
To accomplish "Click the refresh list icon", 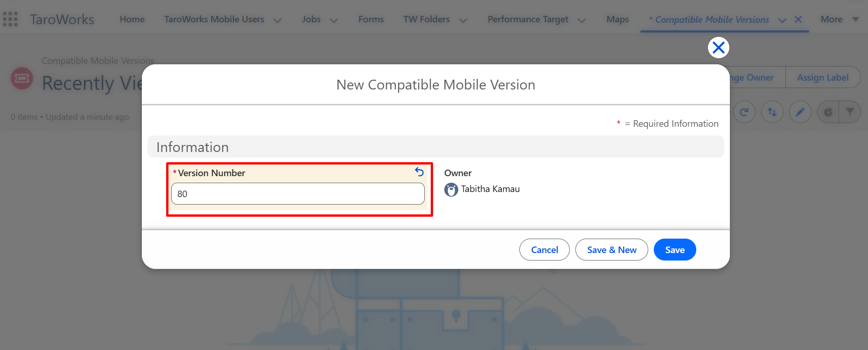I will (x=744, y=112).
